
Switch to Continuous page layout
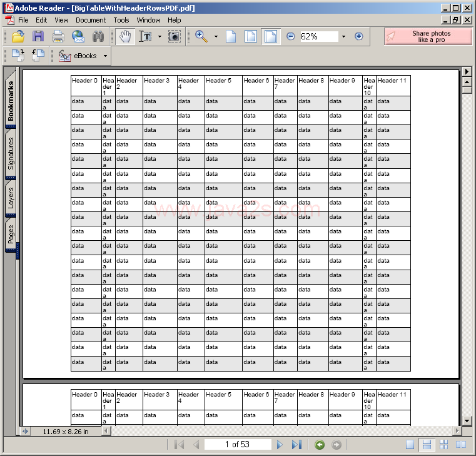point(427,445)
